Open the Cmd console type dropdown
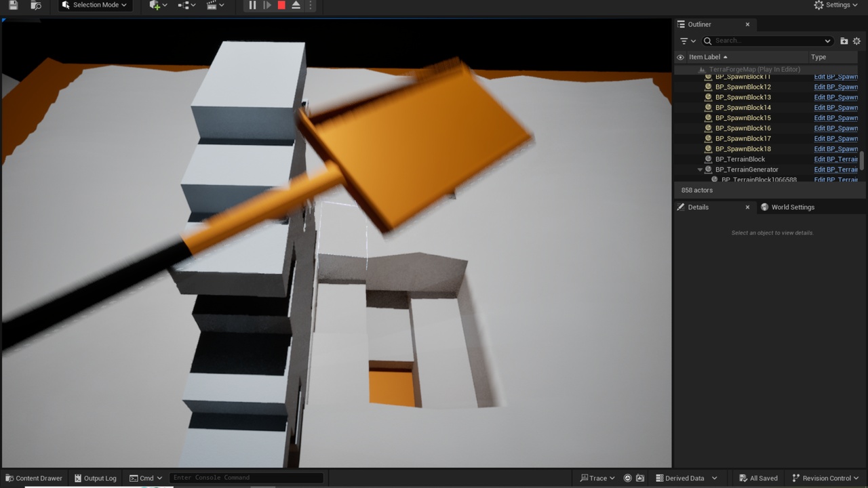 click(146, 479)
